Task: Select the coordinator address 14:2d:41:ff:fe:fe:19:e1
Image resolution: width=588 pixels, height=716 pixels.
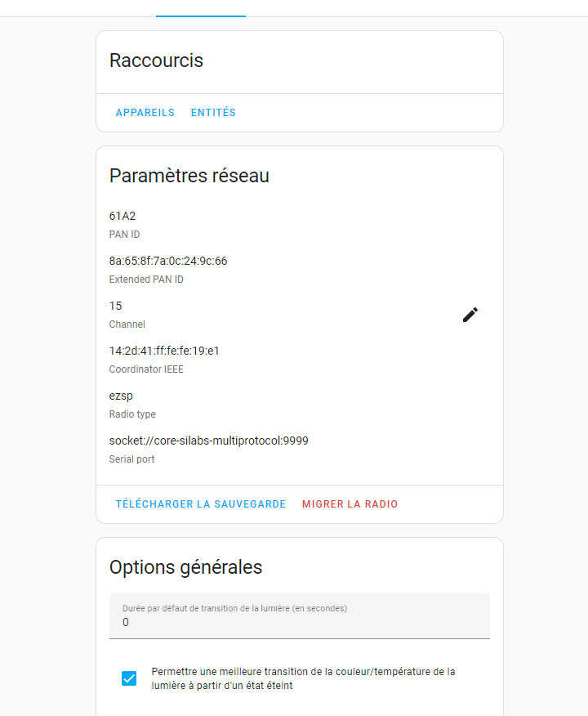Action: (x=164, y=351)
